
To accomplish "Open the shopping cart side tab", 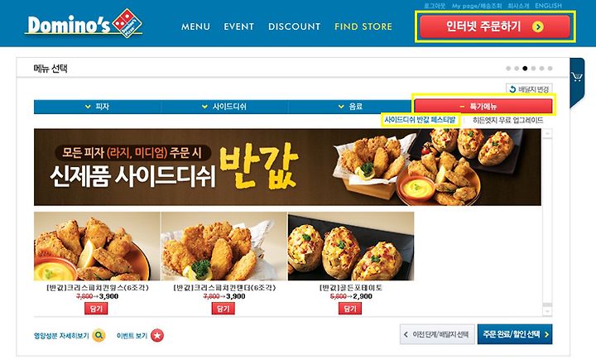I will click(x=577, y=78).
